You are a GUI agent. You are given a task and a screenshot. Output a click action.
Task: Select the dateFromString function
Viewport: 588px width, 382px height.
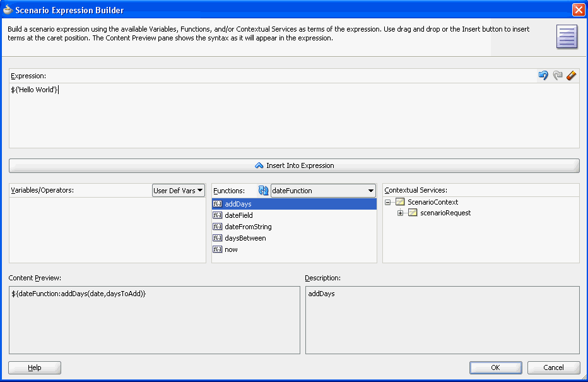click(x=294, y=226)
